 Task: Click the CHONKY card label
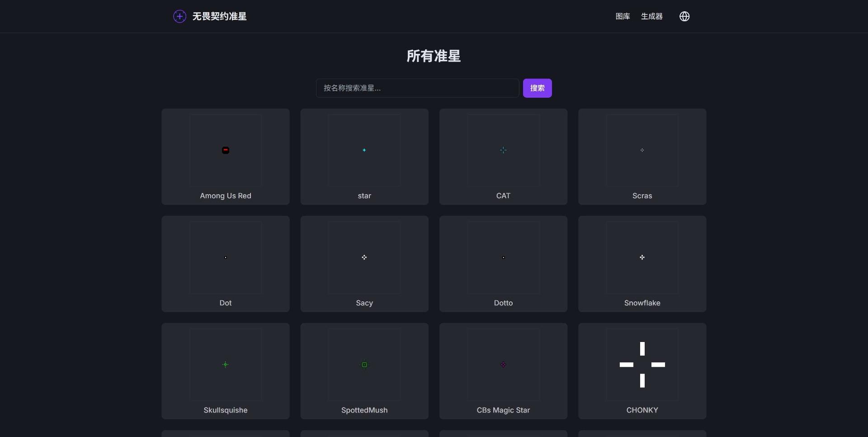point(642,410)
